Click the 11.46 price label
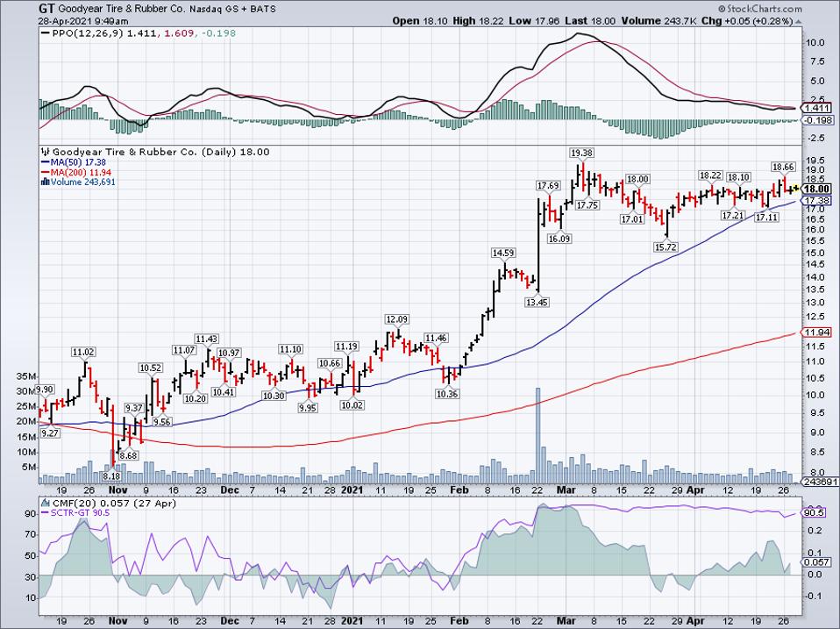This screenshot has height=629, width=840. tap(436, 338)
